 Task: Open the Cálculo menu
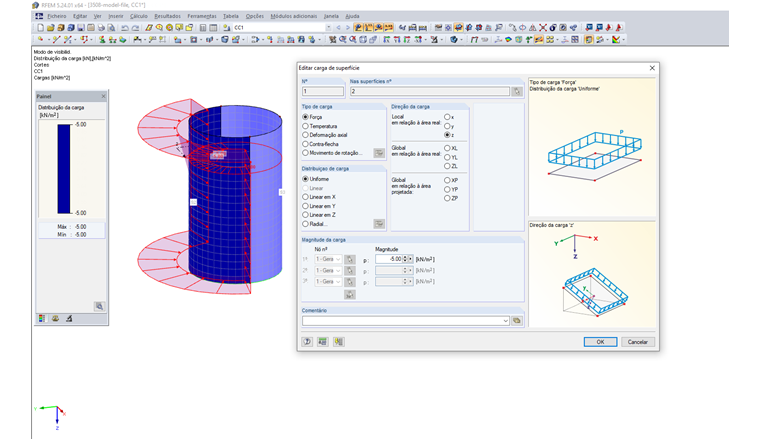tap(139, 16)
